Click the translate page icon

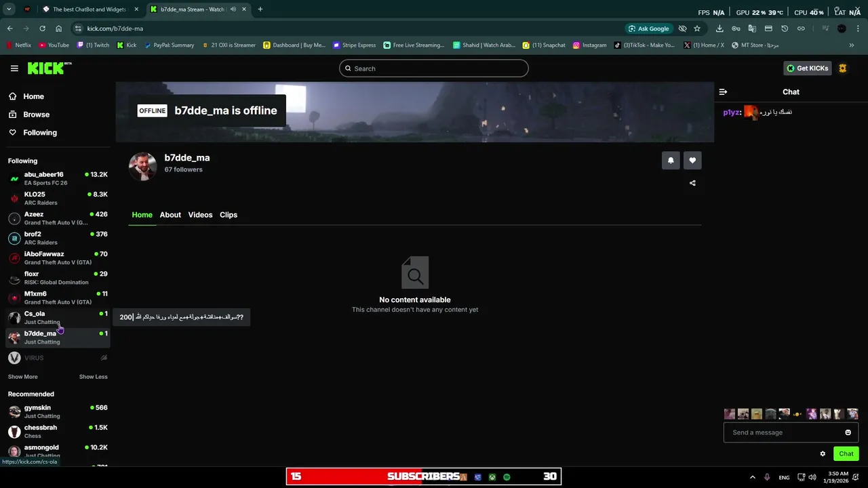752,28
